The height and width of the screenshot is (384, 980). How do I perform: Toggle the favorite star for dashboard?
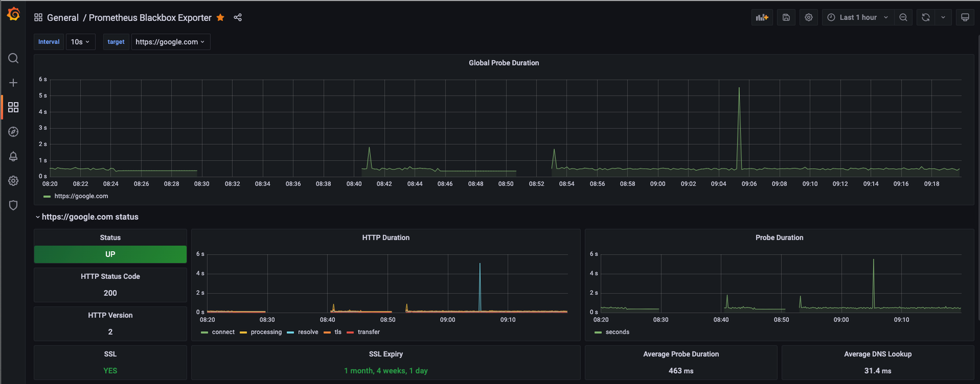[x=220, y=18]
